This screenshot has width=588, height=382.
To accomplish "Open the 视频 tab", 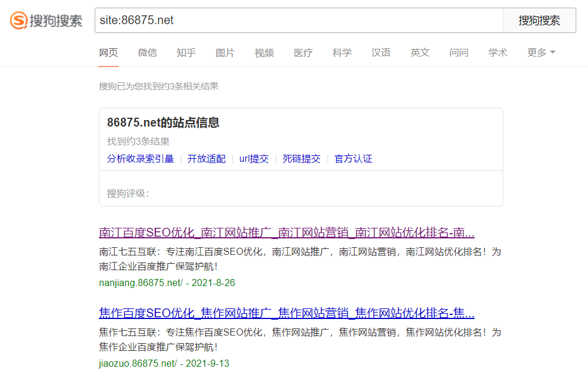I will click(x=264, y=53).
